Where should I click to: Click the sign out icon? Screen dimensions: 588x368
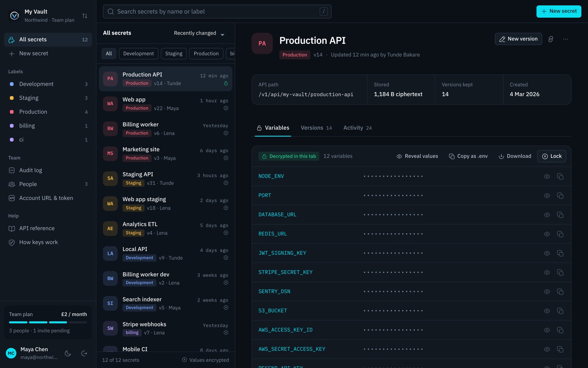[x=84, y=353]
